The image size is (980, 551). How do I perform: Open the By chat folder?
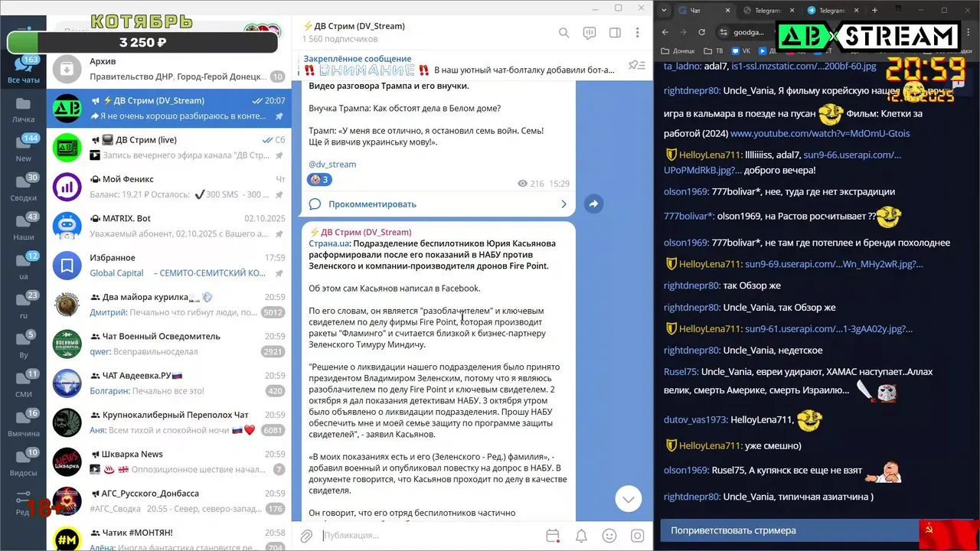[23, 345]
